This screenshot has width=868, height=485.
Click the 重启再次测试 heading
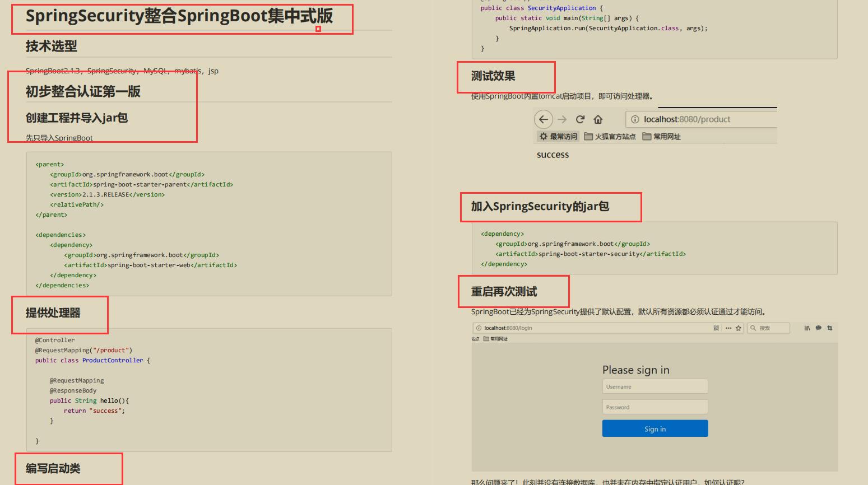coord(504,292)
